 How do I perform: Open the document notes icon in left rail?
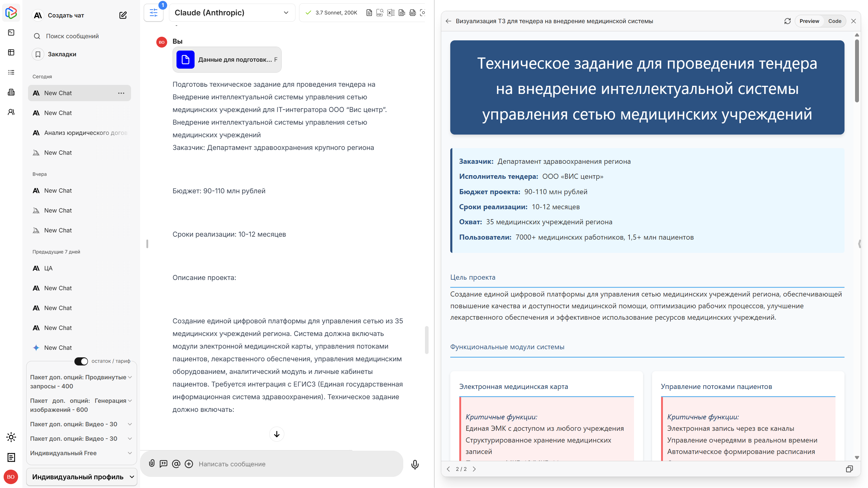click(x=11, y=457)
